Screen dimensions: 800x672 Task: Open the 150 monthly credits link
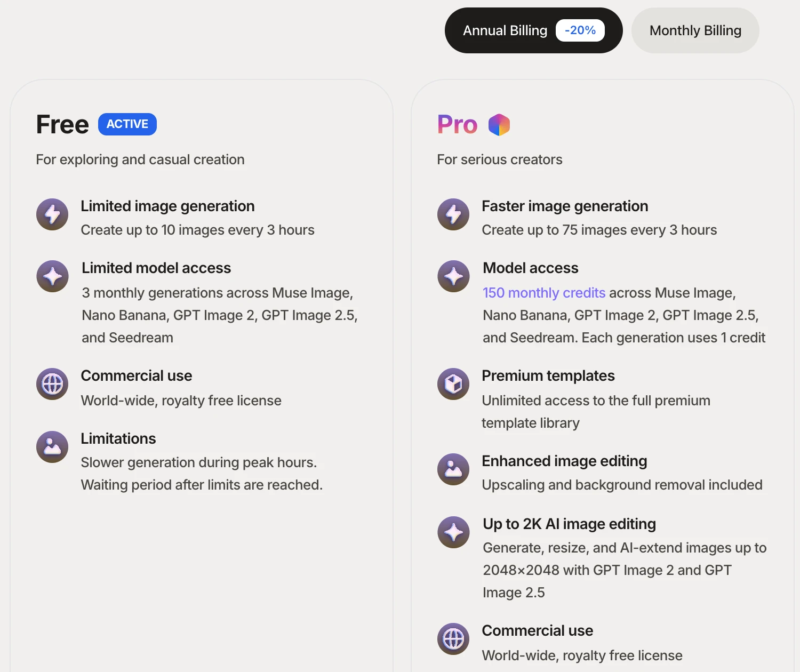tap(544, 293)
